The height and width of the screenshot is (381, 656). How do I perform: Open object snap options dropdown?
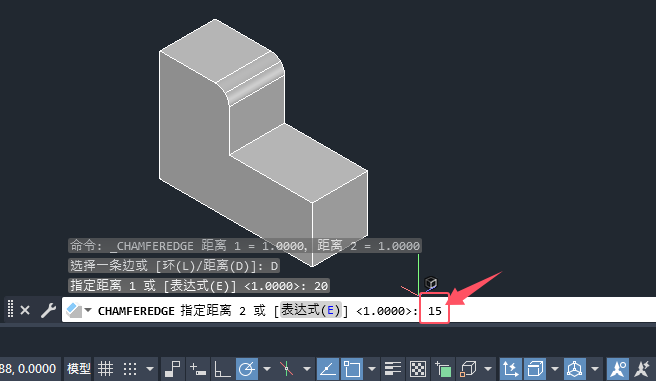[x=372, y=369]
